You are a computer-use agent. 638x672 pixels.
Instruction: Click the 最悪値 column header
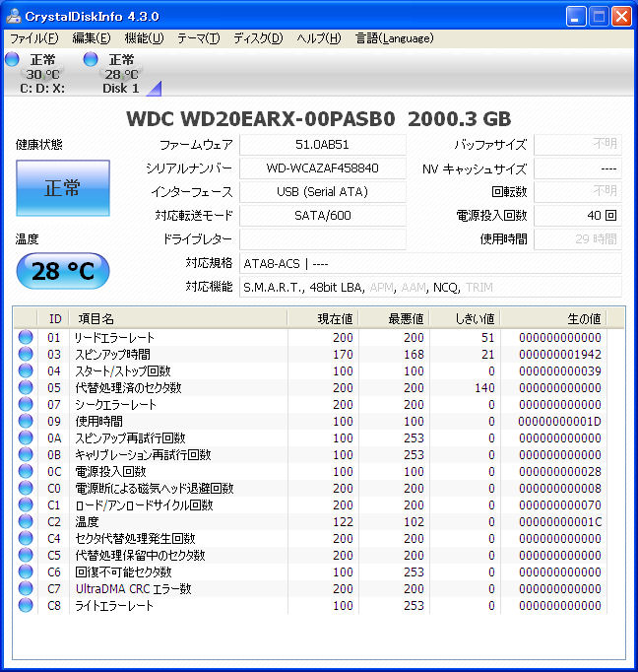pyautogui.click(x=394, y=318)
